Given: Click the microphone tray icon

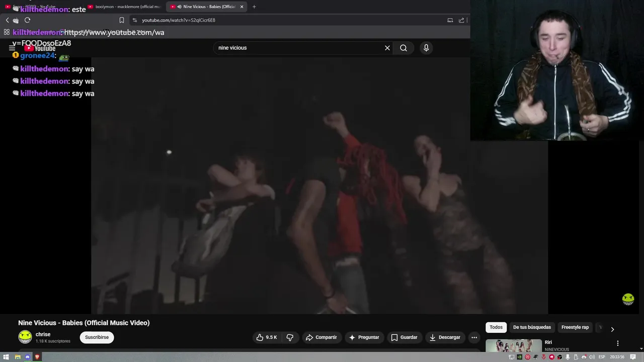Looking at the screenshot, I should (x=568, y=357).
